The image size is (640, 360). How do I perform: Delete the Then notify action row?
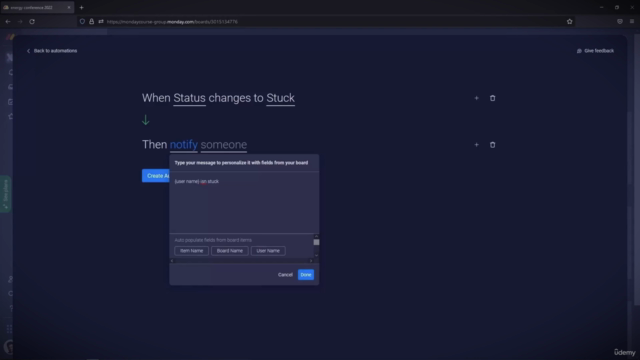[492, 144]
